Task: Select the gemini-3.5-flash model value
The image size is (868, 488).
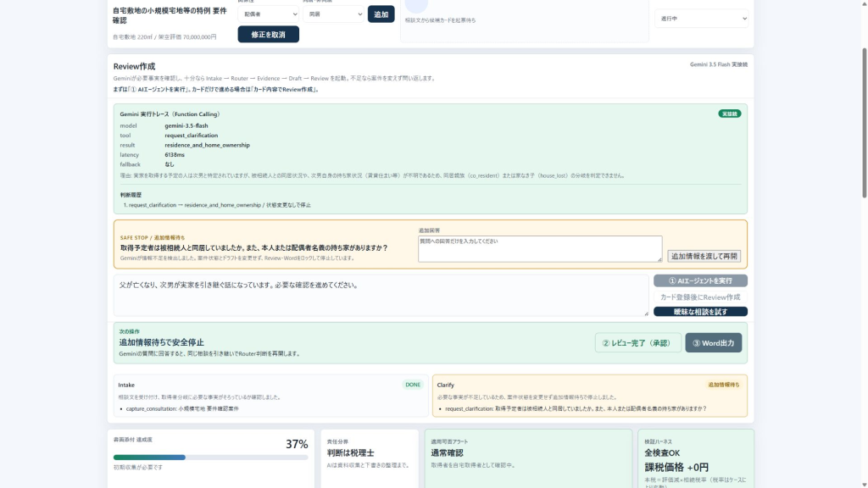Action: point(186,125)
